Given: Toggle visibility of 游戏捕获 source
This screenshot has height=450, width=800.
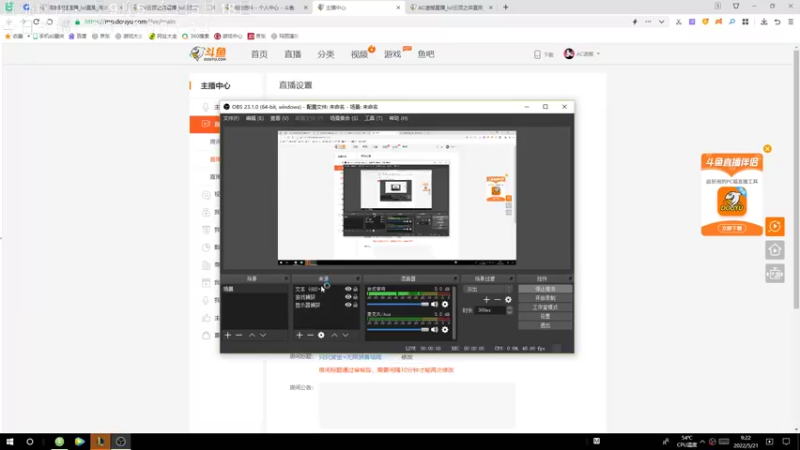Looking at the screenshot, I should (348, 297).
